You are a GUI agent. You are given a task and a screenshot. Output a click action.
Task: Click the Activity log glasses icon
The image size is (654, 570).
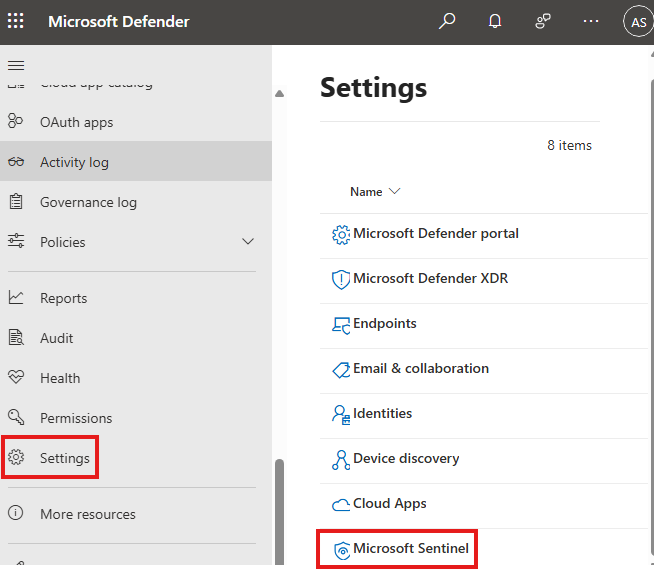click(16, 161)
